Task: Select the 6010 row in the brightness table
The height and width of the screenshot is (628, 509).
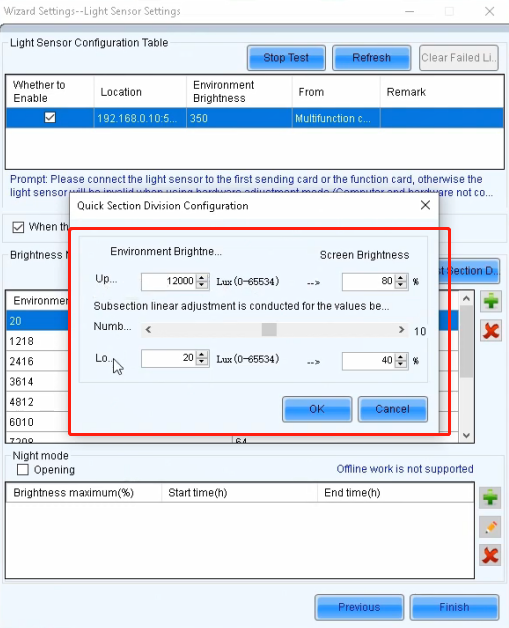Action: pyautogui.click(x=38, y=422)
